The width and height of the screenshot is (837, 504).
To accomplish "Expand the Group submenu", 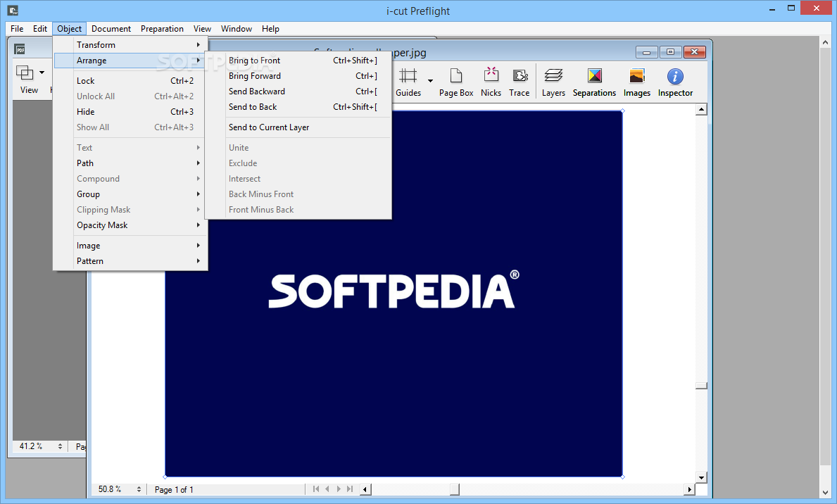I will pyautogui.click(x=131, y=194).
